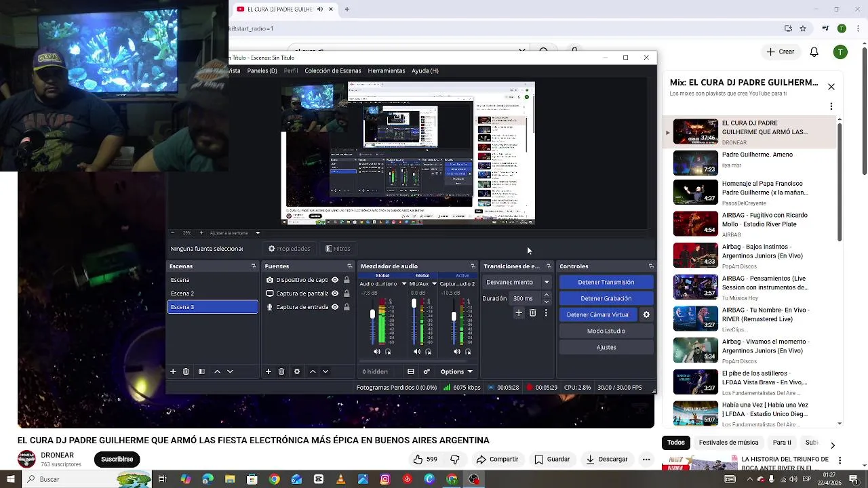Image resolution: width=868 pixels, height=488 pixels.
Task: Move source up in Fuentes panel
Action: point(313,371)
